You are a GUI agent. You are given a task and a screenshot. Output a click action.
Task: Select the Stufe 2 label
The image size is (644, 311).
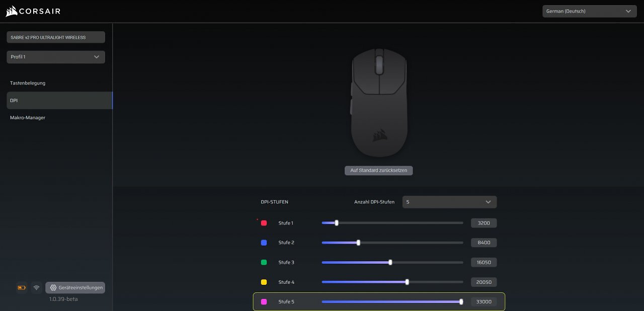pos(286,243)
